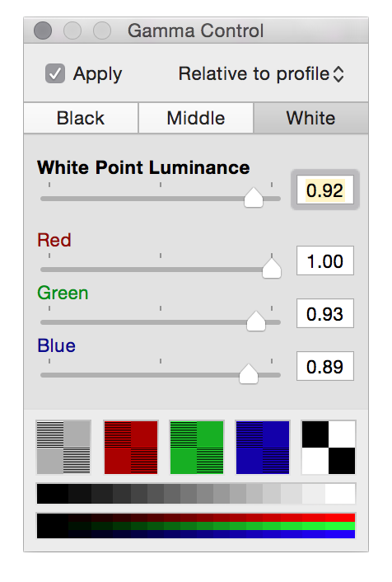Open the Relative to profile dropdown

click(261, 74)
